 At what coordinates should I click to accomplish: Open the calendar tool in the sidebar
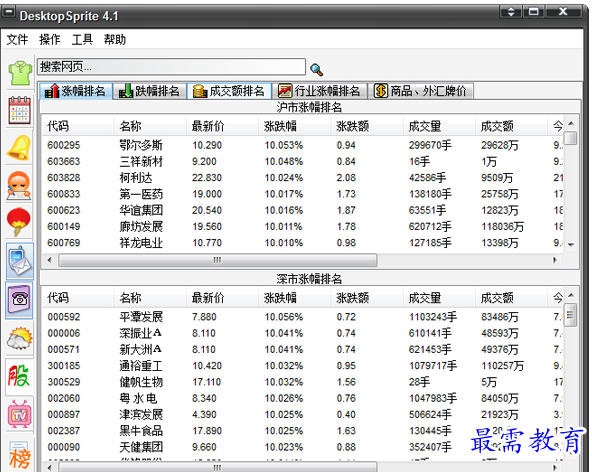click(x=20, y=110)
